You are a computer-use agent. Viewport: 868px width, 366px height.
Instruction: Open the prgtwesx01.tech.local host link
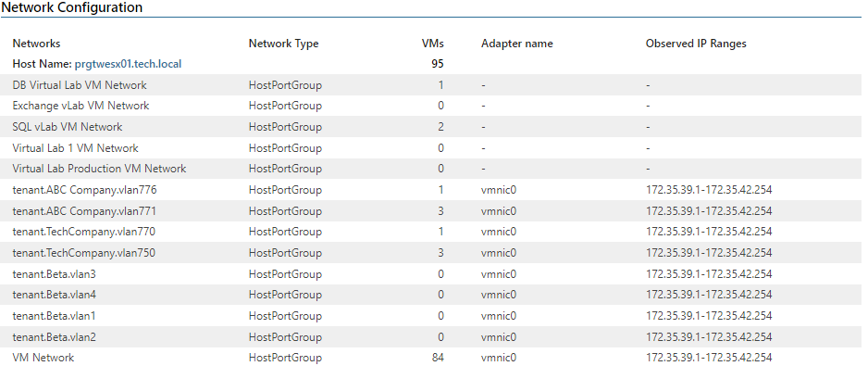(128, 64)
